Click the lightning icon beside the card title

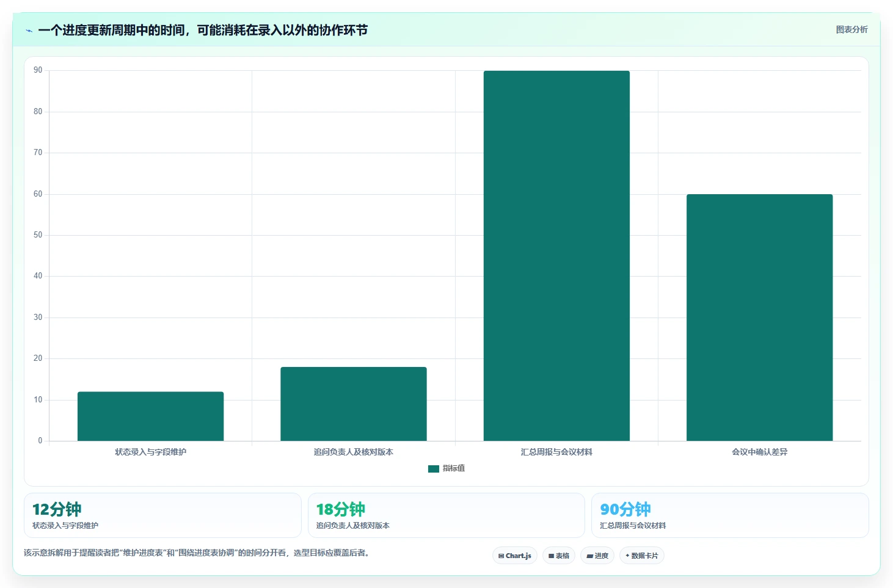(29, 31)
